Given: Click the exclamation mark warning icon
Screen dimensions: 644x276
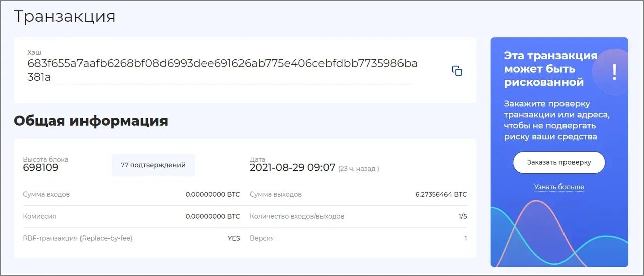Looking at the screenshot, I should (614, 72).
